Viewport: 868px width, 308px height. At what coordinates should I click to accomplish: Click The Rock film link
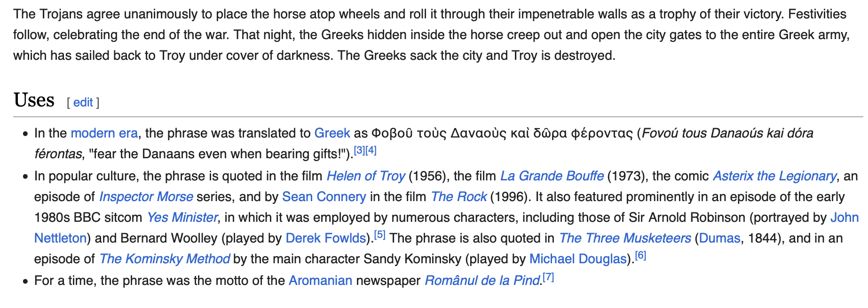[458, 197]
